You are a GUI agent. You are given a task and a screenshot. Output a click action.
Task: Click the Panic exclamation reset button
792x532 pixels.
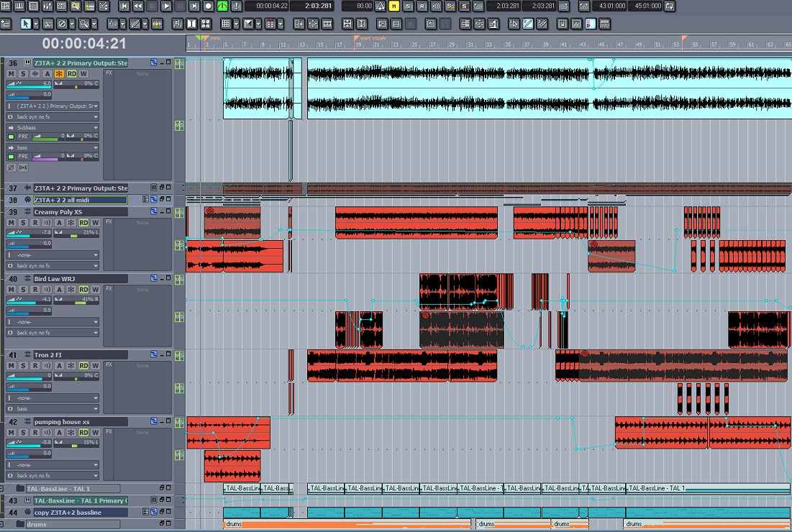tap(237, 6)
